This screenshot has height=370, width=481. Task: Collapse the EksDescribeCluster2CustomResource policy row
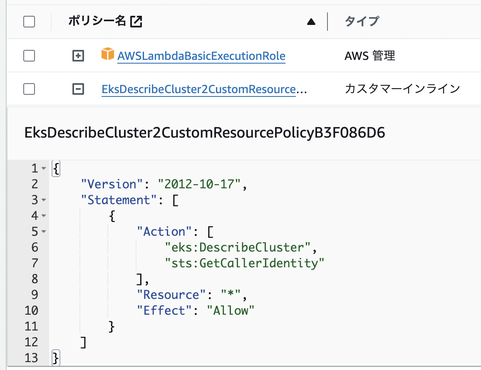pyautogui.click(x=78, y=89)
